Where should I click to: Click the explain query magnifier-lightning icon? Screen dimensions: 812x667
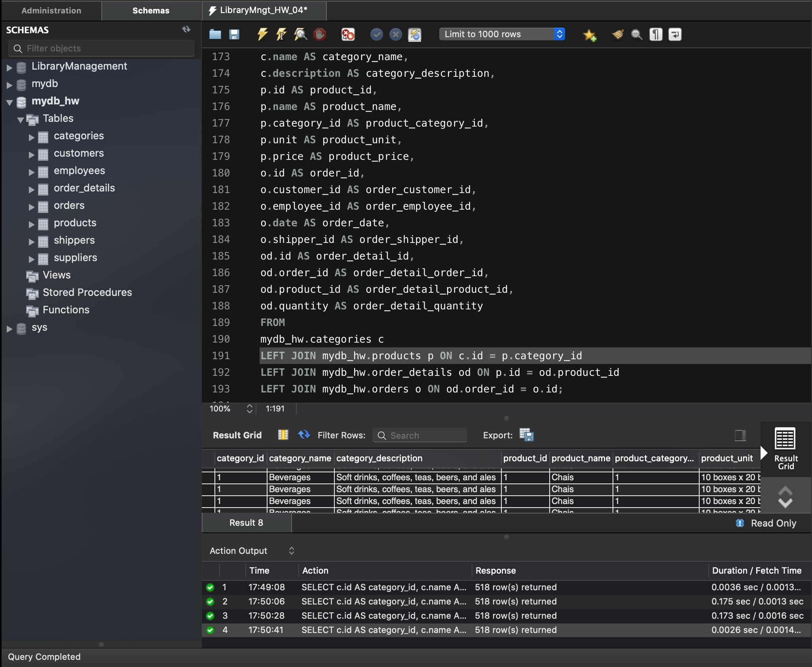(300, 34)
